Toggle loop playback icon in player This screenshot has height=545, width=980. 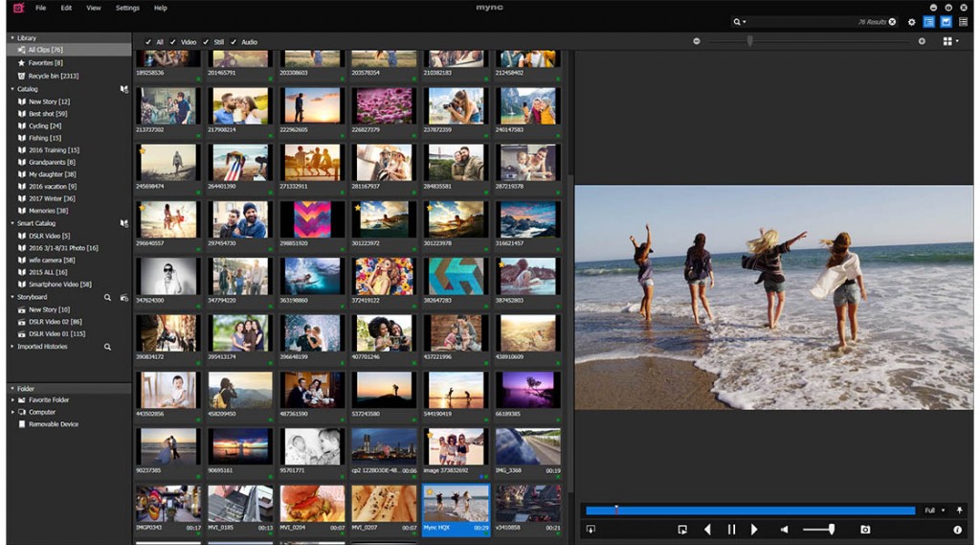click(x=681, y=530)
